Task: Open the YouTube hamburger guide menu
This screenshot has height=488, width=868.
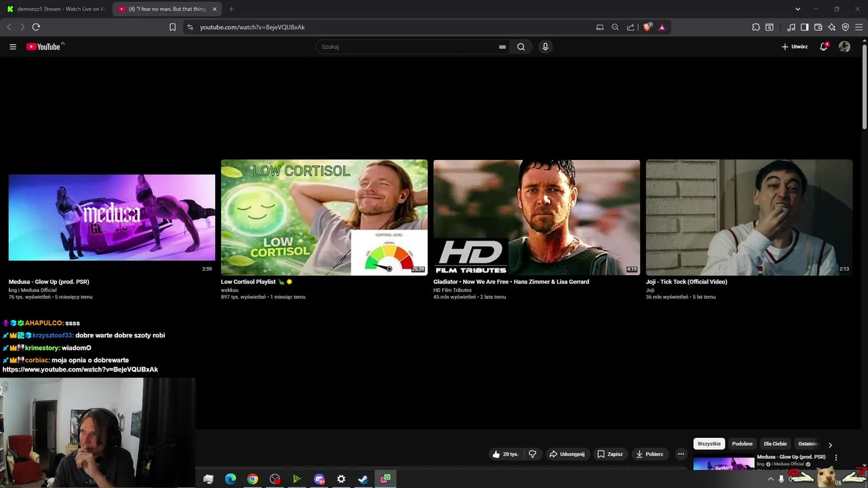Action: [x=13, y=47]
